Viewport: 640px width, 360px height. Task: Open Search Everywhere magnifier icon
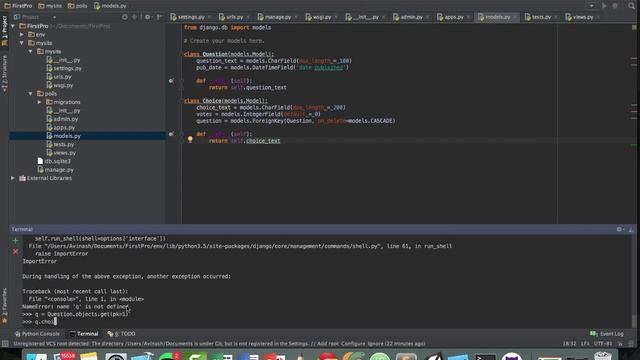pos(631,6)
